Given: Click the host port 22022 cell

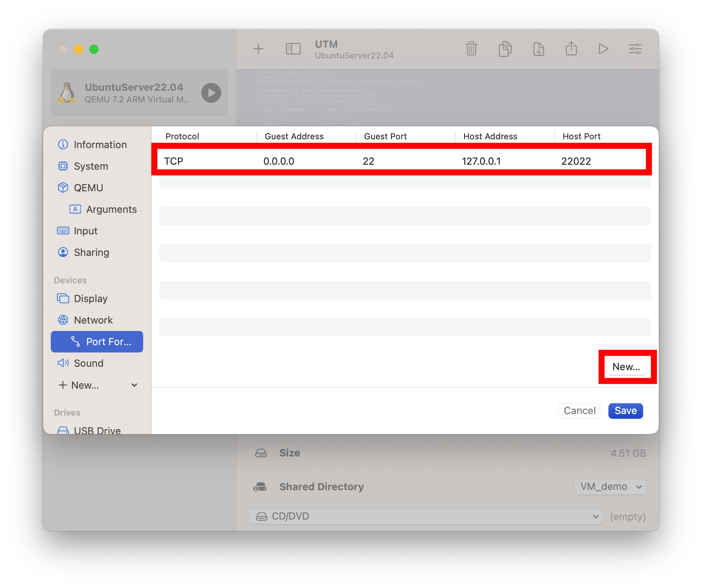Looking at the screenshot, I should [576, 161].
